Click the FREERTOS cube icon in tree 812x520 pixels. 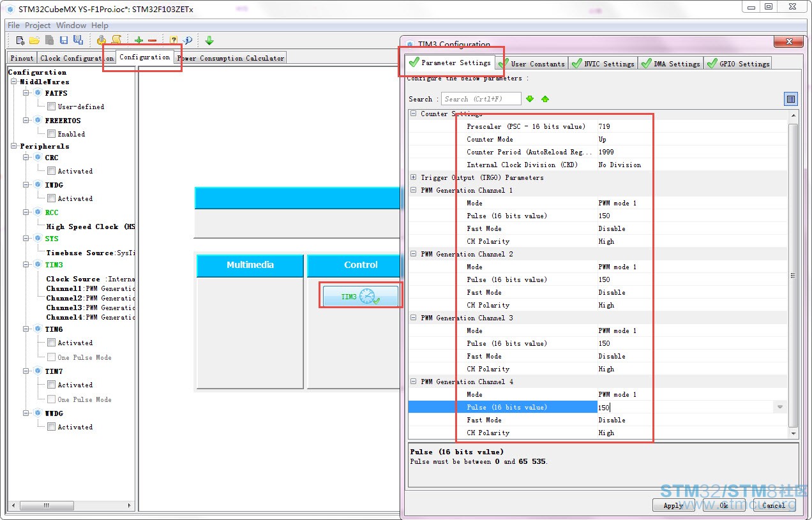coord(38,121)
